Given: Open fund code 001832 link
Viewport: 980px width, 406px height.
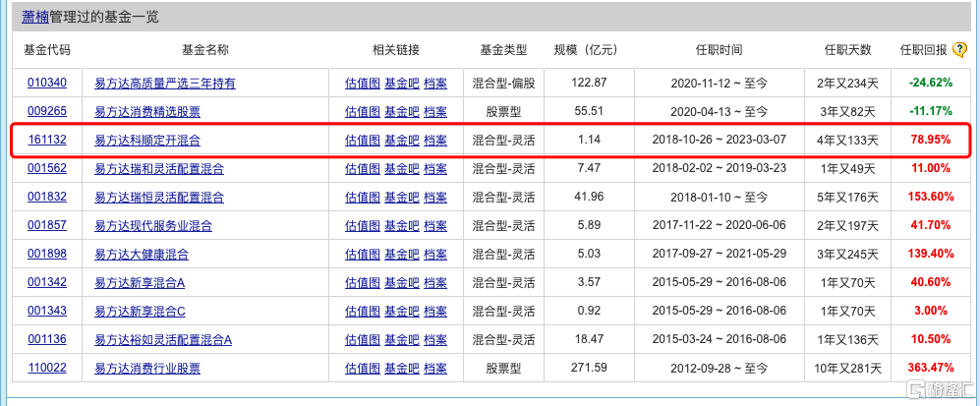Looking at the screenshot, I should [47, 197].
